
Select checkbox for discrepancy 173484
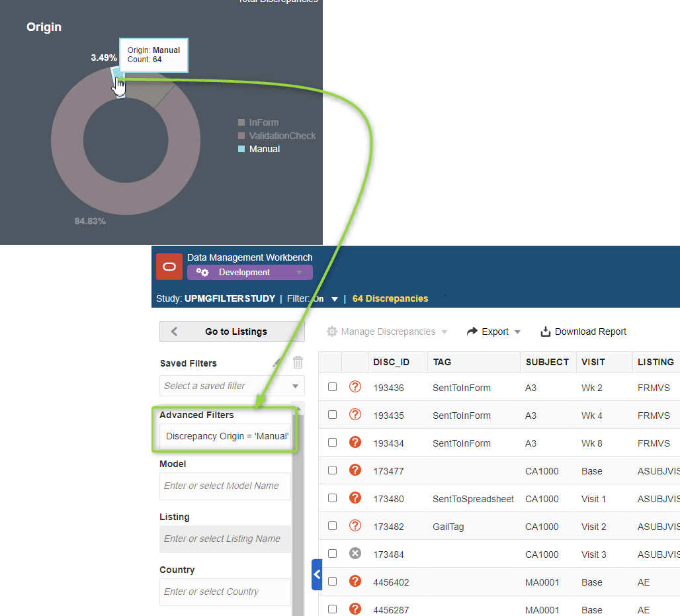pos(332,553)
